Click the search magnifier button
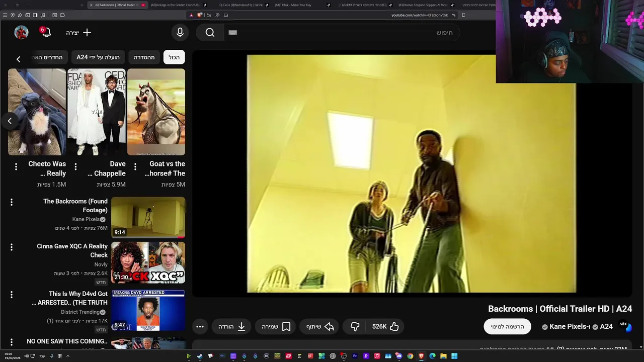The height and width of the screenshot is (362, 644). (210, 33)
